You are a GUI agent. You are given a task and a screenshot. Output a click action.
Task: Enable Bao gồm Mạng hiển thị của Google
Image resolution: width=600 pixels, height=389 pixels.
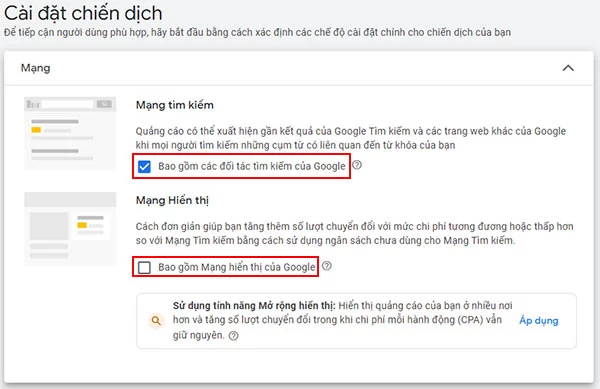(x=144, y=267)
